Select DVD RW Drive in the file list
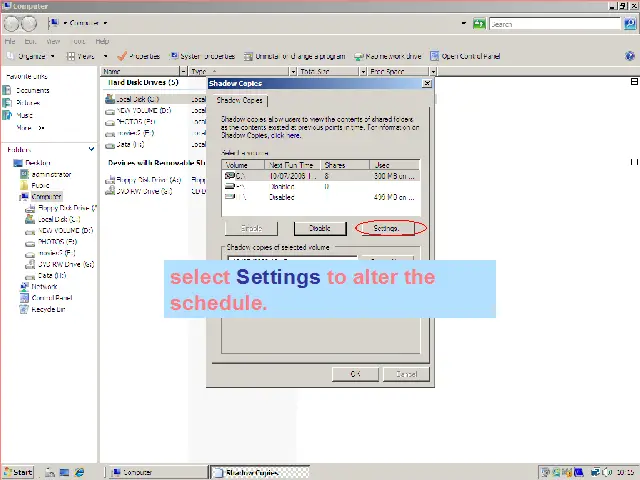 (139, 191)
